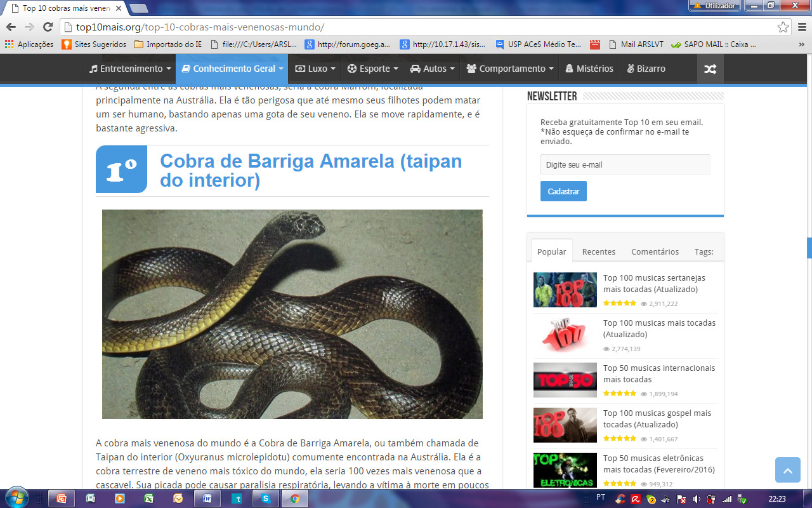The height and width of the screenshot is (508, 812).
Task: Open the Autos dropdown menu
Action: coord(432,69)
